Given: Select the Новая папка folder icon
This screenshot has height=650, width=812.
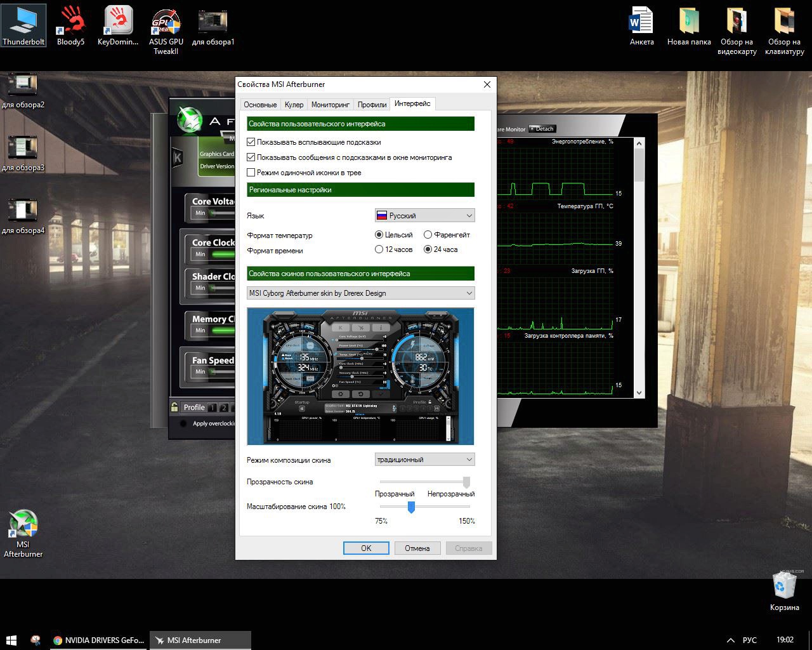Looking at the screenshot, I should (x=689, y=25).
